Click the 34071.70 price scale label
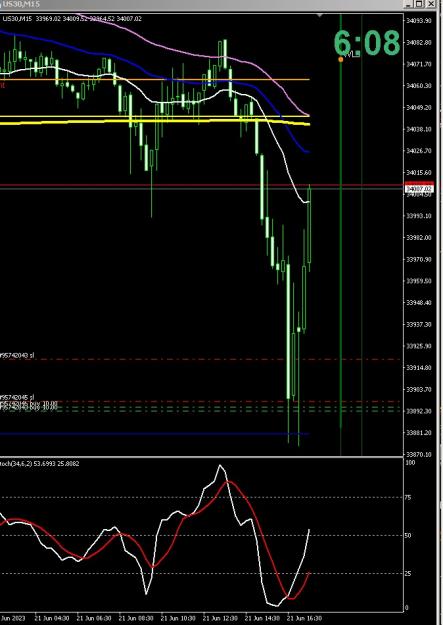 tap(418, 64)
